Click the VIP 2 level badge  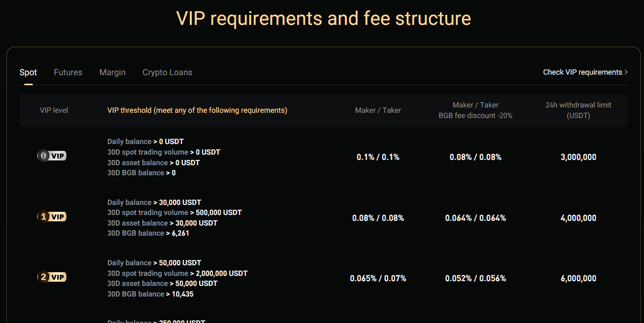[x=52, y=277]
